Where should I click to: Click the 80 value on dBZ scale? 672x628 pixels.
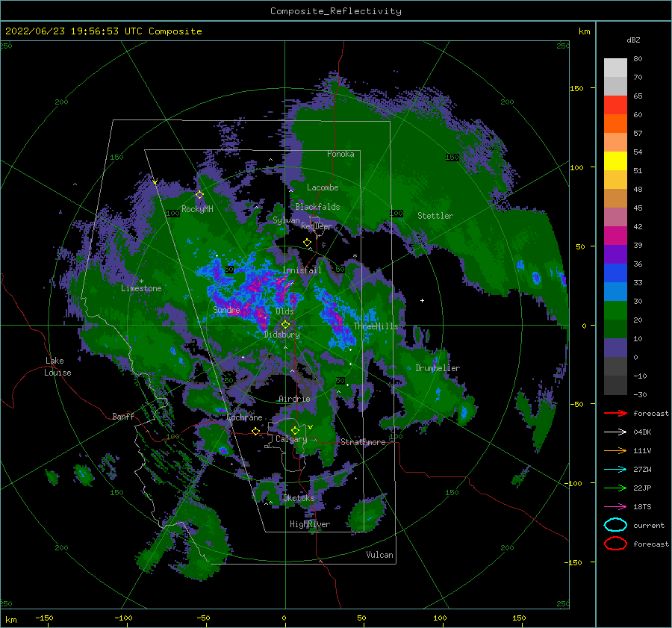[x=638, y=59]
